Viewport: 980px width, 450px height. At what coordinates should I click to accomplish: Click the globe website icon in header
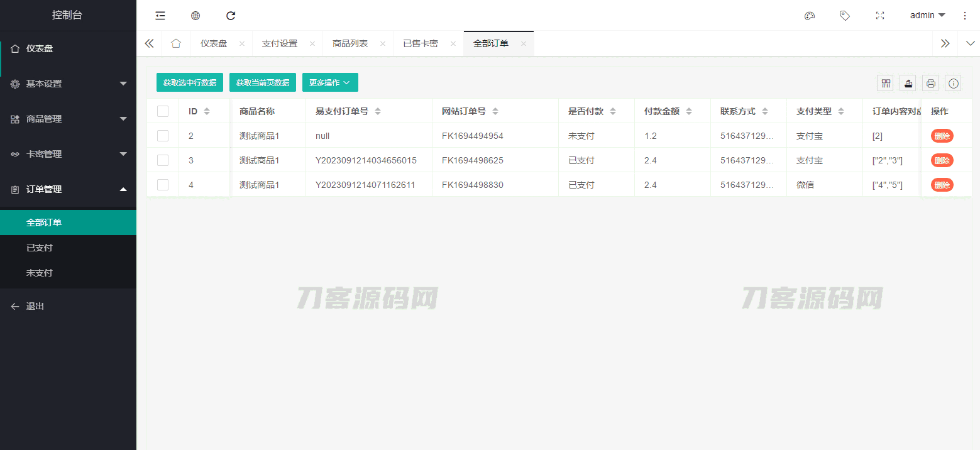tap(195, 16)
